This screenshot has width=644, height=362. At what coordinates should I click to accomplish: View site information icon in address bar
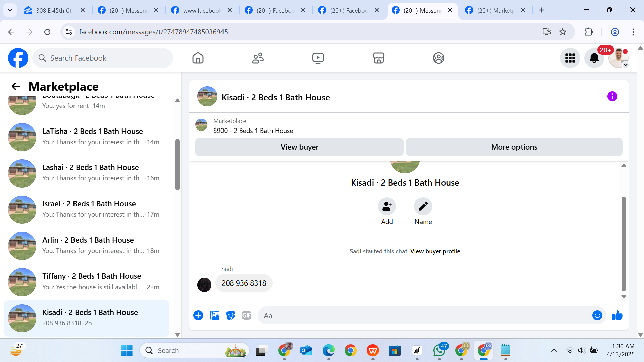[69, 32]
